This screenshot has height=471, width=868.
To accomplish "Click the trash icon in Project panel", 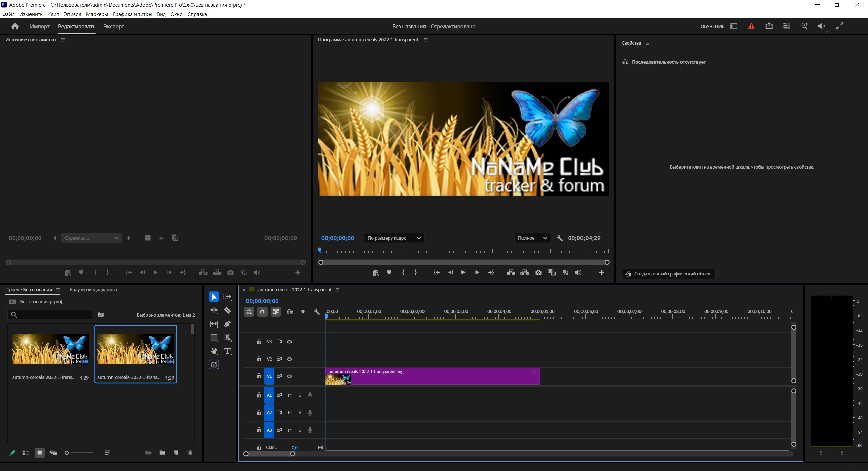I will click(190, 453).
